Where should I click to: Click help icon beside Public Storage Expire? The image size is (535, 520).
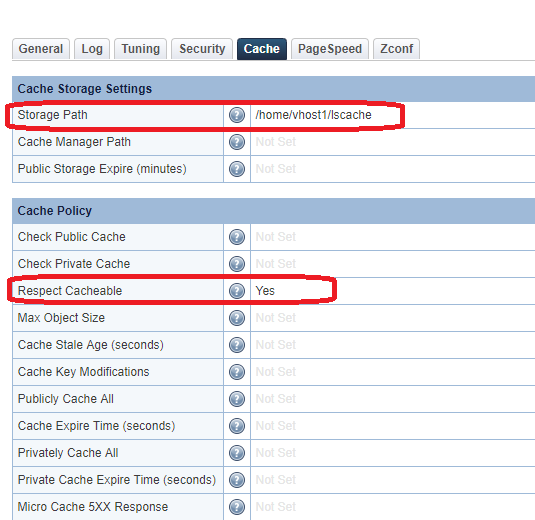pyautogui.click(x=237, y=169)
